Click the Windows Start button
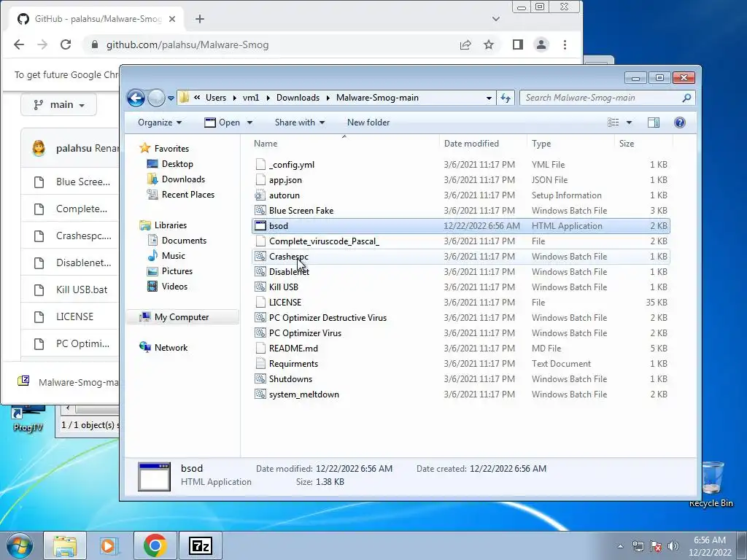This screenshot has width=747, height=560. 20,545
